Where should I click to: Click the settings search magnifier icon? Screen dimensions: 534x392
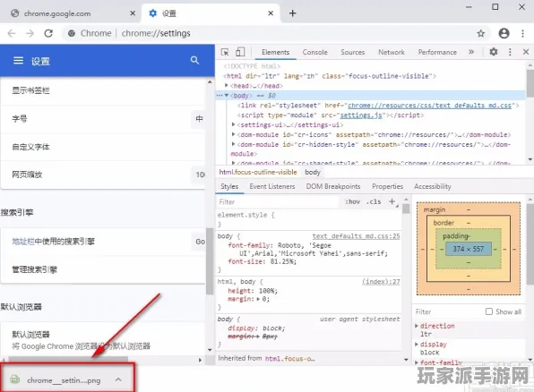point(194,61)
